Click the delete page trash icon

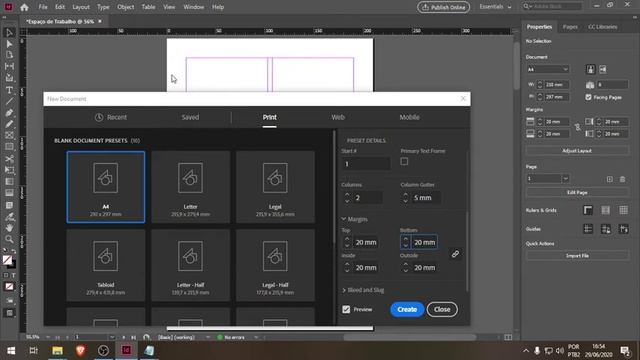click(622, 179)
